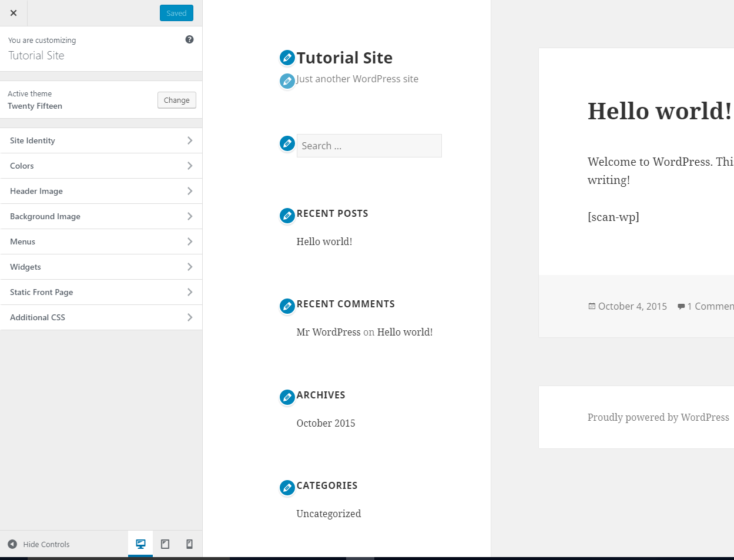This screenshot has height=560, width=734.
Task: Click the Search input field
Action: point(369,146)
